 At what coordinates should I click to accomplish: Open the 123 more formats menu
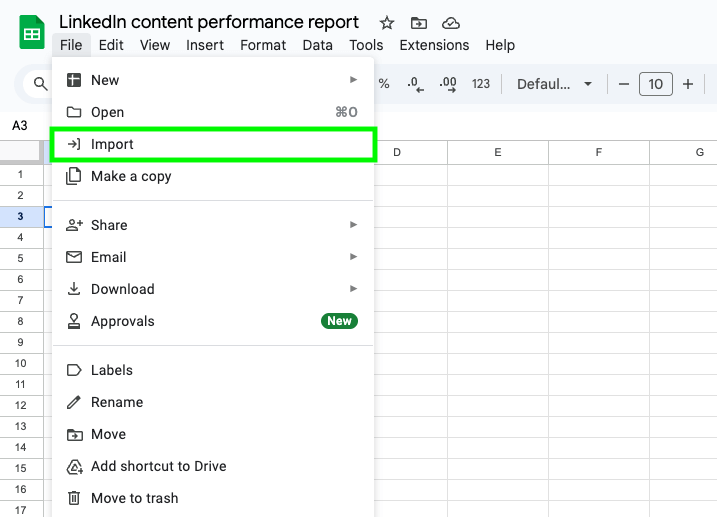(x=481, y=84)
